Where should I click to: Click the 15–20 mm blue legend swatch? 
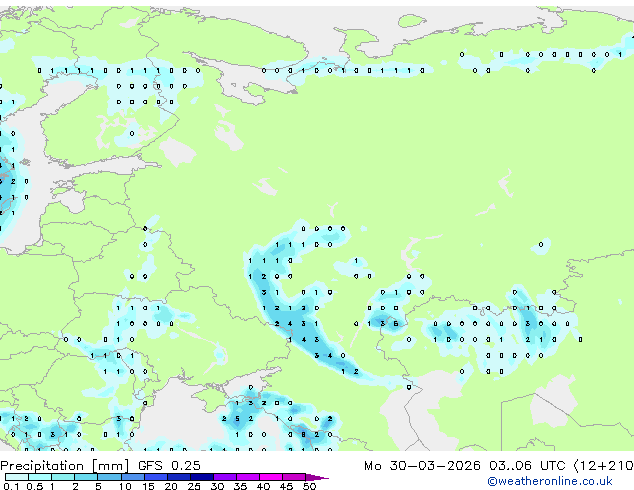pos(156,477)
